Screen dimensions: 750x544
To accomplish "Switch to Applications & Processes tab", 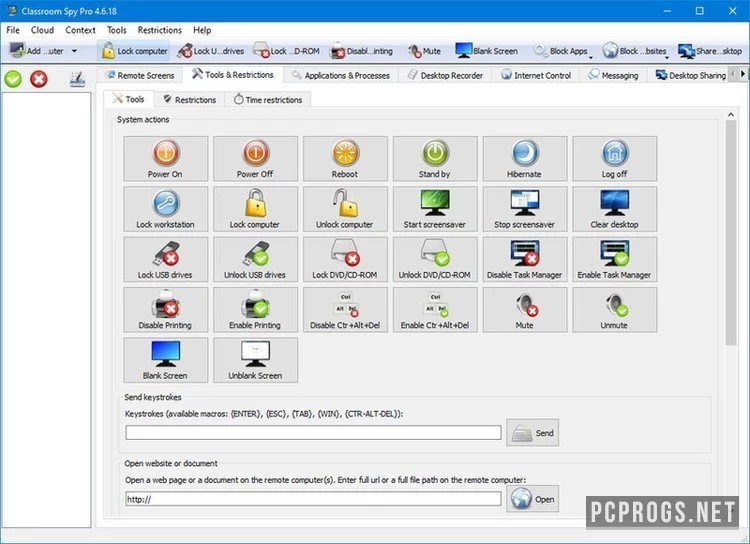I will pos(341,75).
